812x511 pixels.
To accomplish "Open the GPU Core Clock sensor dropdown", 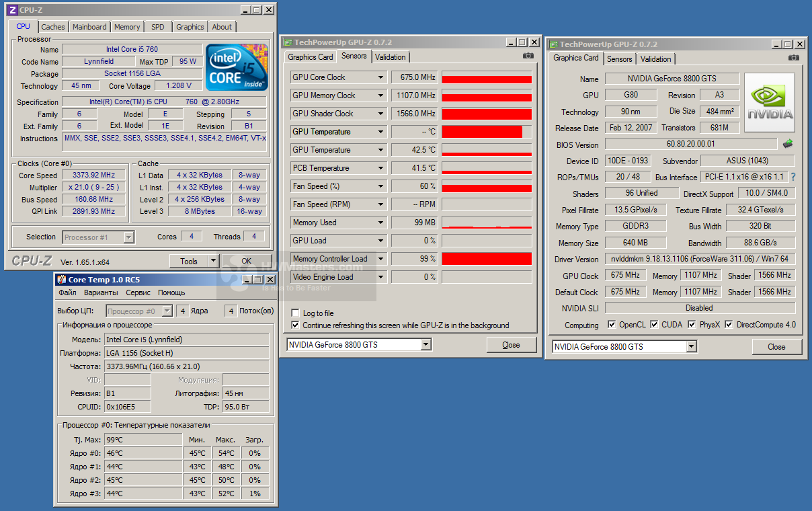I will click(381, 77).
